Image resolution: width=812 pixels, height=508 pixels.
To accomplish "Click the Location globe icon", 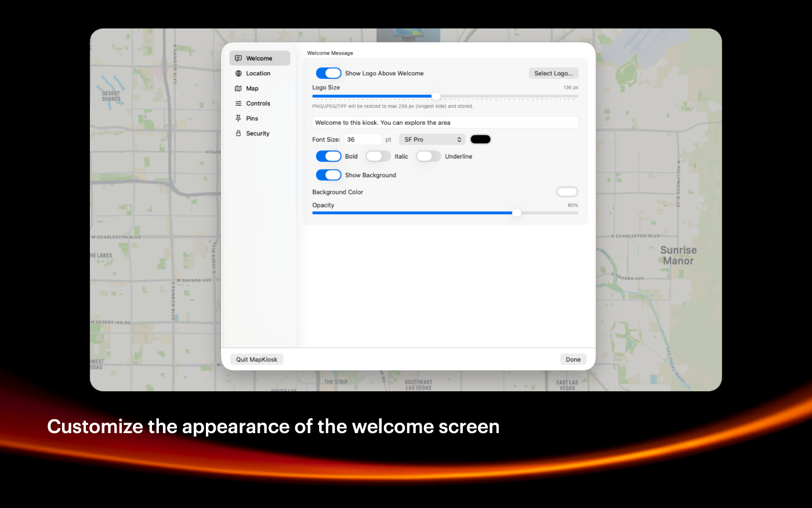I will (238, 74).
